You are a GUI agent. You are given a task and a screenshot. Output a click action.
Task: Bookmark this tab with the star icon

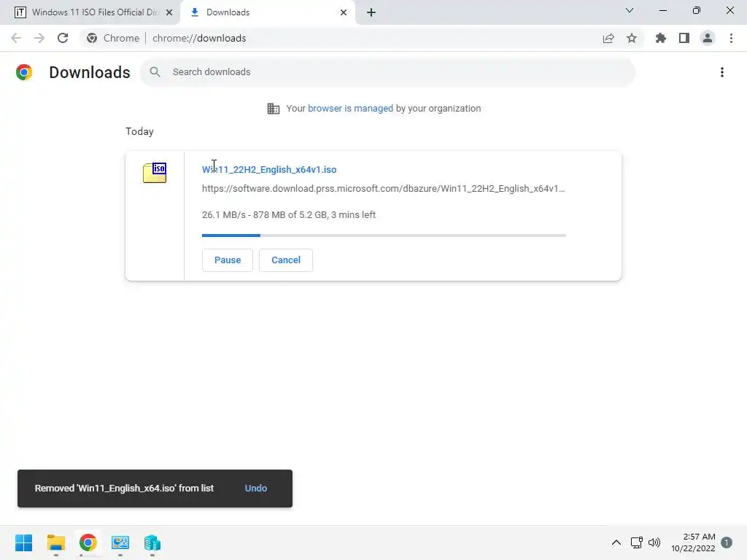[x=632, y=38]
